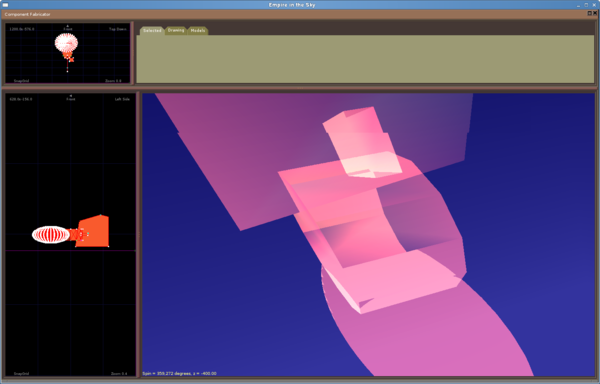
Task: Close the Component Fabricator panel
Action: click(x=595, y=13)
